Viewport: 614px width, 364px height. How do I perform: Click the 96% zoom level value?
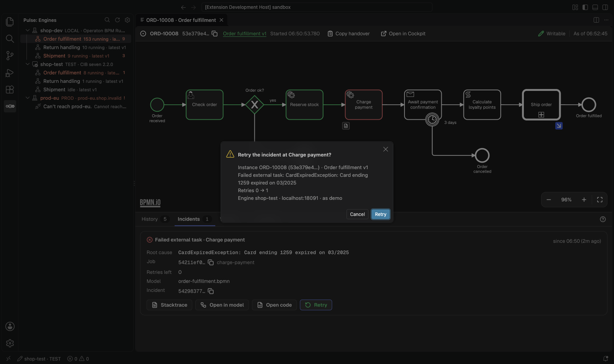click(566, 200)
